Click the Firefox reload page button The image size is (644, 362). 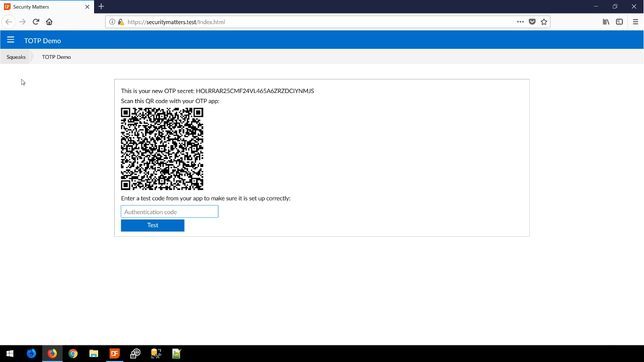click(36, 22)
